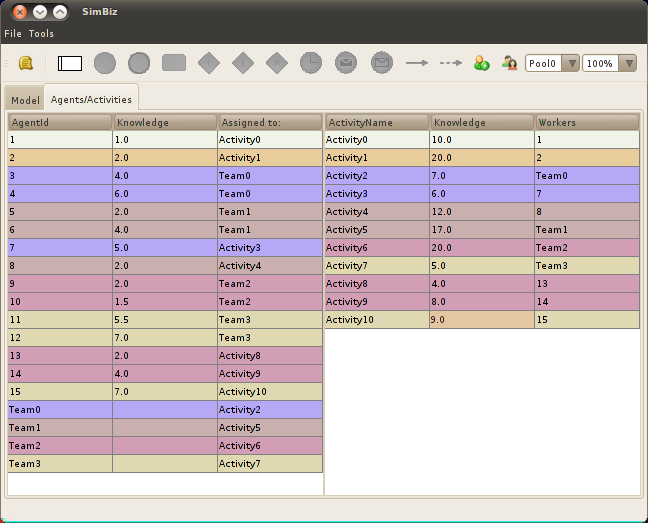The width and height of the screenshot is (648, 523).
Task: Click agents table Knowledge column header
Action: [165, 122]
